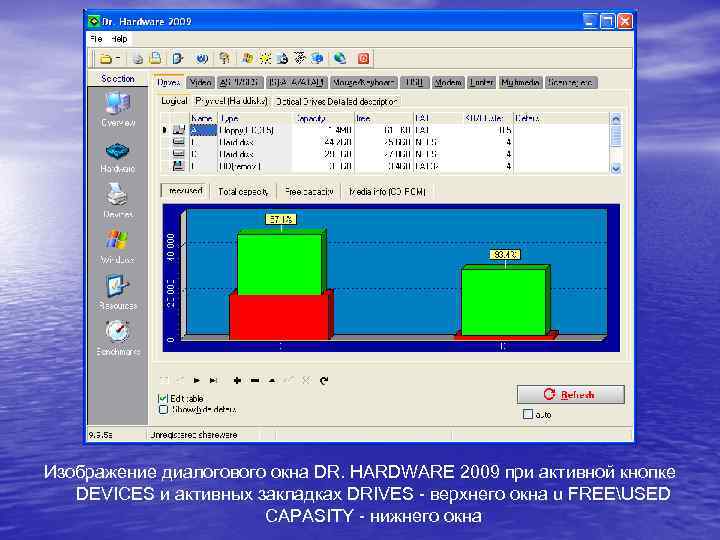
Task: Click the Type column header
Action: pyautogui.click(x=255, y=118)
